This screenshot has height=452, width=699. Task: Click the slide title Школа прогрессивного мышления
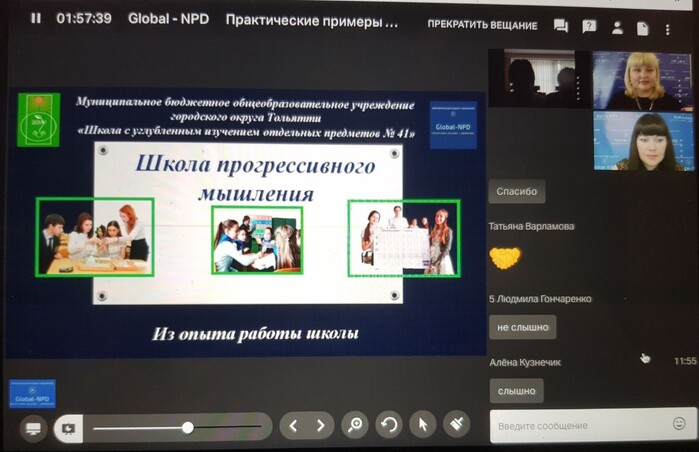[x=256, y=179]
